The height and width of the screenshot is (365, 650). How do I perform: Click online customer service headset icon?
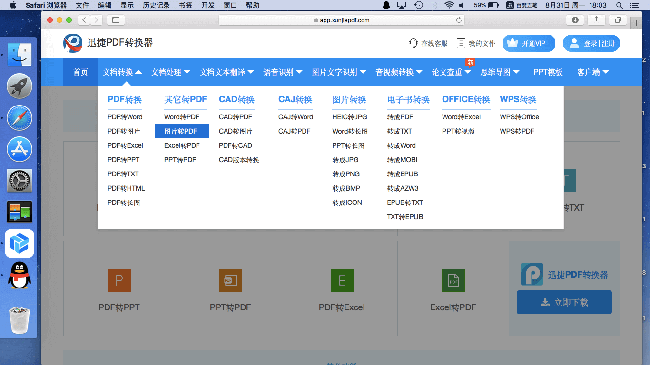coord(413,43)
